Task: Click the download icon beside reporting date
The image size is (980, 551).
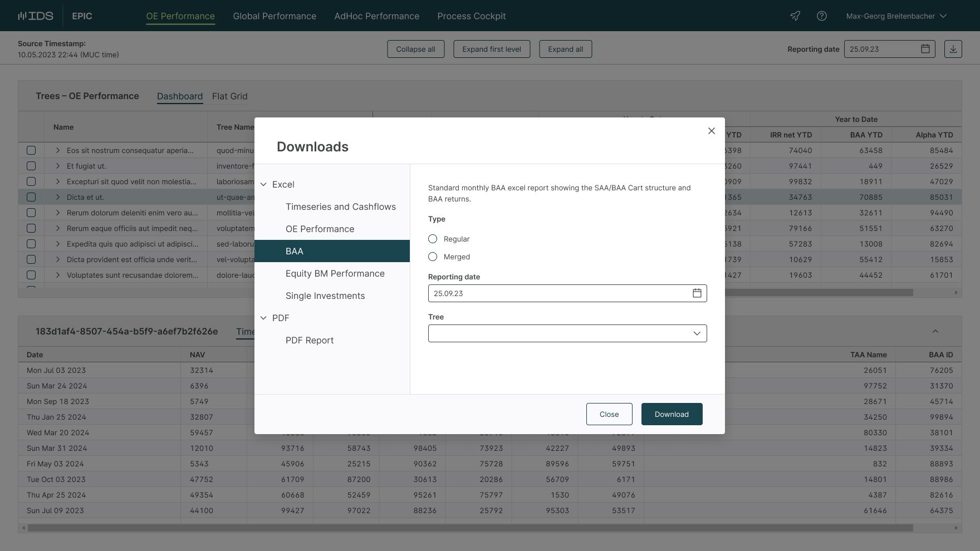Action: coord(953,49)
